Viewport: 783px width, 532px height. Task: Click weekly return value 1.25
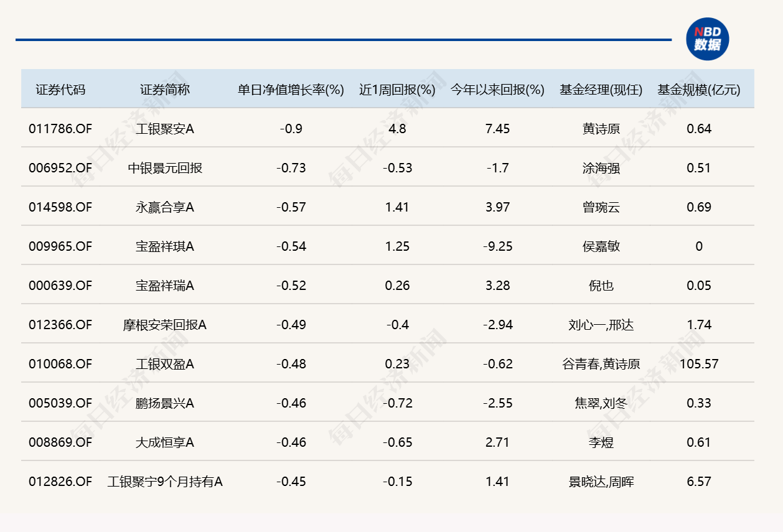tap(397, 246)
